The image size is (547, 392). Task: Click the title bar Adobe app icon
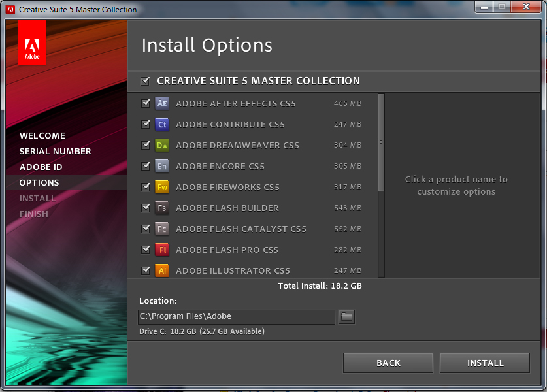pos(10,9)
